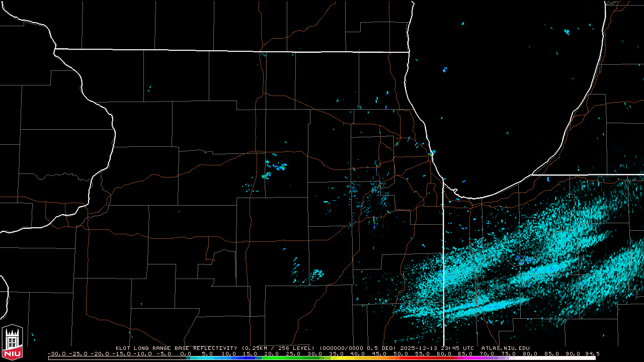Screen dimensions: 644x362
Task: Click the KLOT Long Range Base Reflectivity title
Action: tap(176, 348)
